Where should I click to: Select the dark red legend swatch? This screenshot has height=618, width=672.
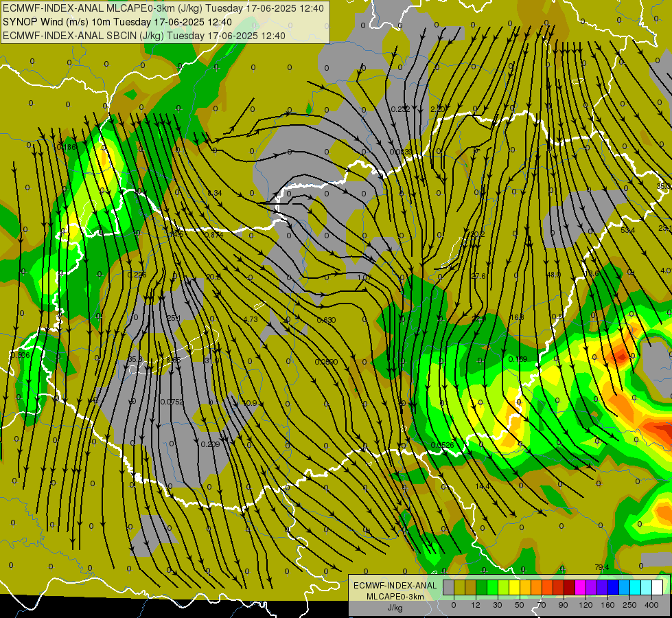(x=569, y=587)
